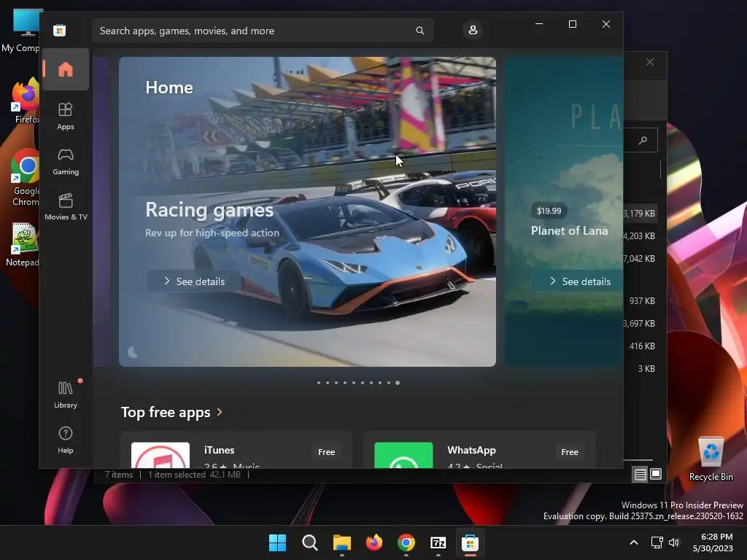Open the Top free apps heading

166,412
